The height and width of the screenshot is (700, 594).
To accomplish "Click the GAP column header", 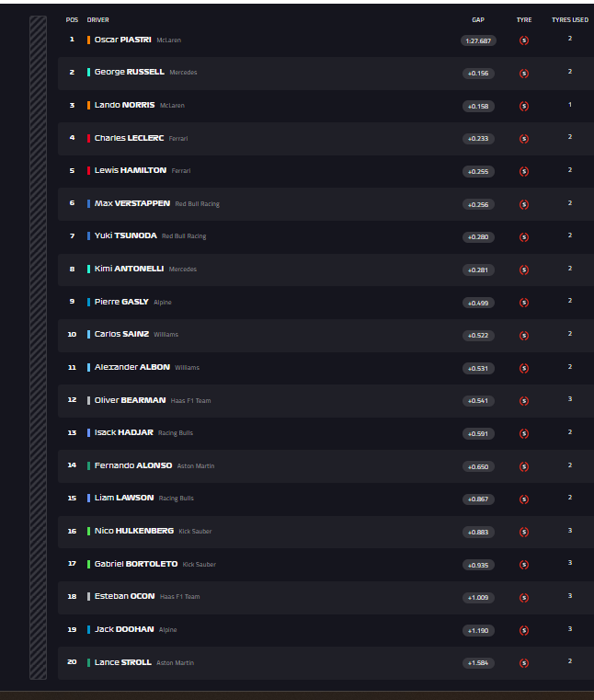I will [x=478, y=19].
